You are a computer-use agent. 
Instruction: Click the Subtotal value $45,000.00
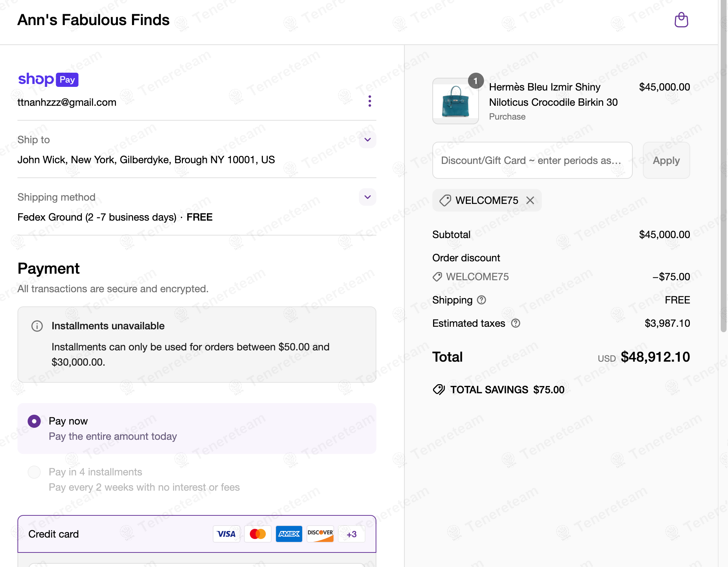click(x=664, y=234)
